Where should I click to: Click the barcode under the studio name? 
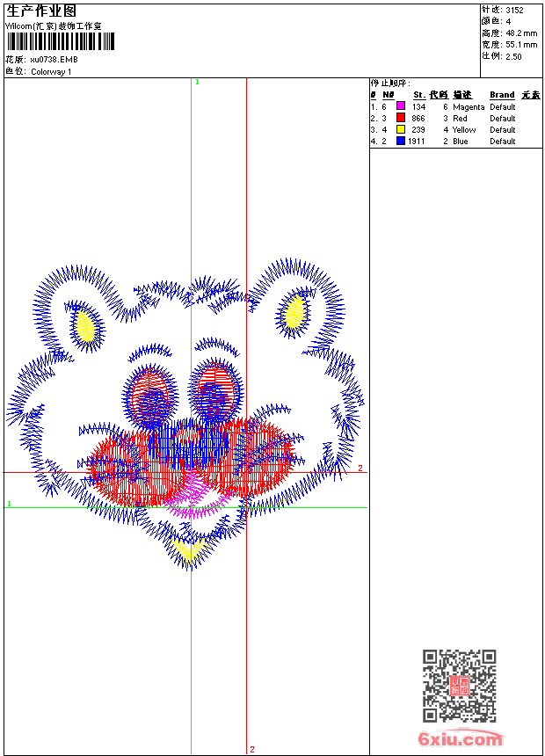tap(61, 41)
